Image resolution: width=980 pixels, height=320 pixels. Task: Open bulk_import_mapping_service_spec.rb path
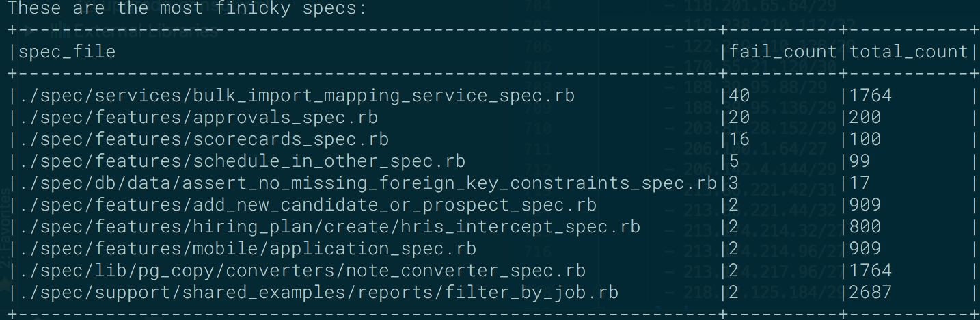(x=296, y=96)
